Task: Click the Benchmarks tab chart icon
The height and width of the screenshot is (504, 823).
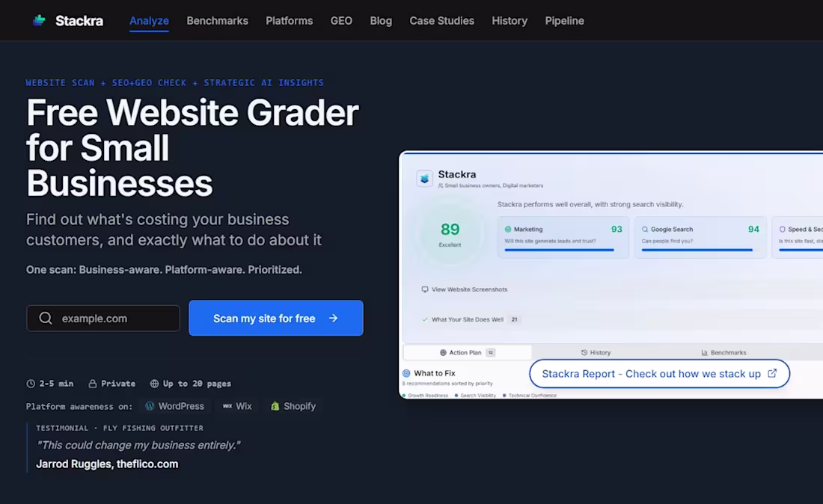Action: pyautogui.click(x=704, y=352)
